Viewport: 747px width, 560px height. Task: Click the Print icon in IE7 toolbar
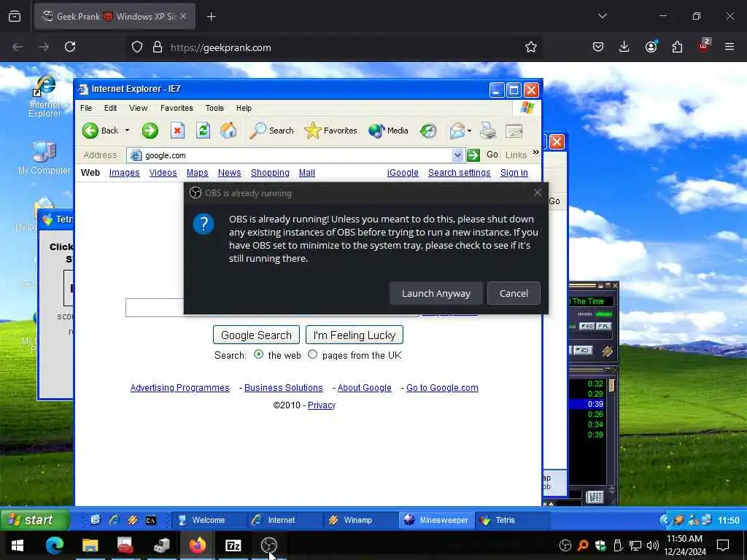pos(488,131)
